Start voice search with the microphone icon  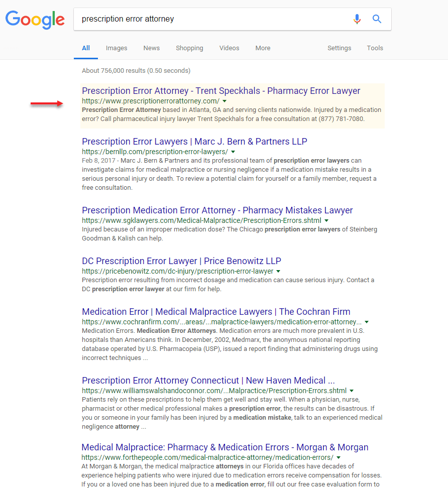(357, 19)
